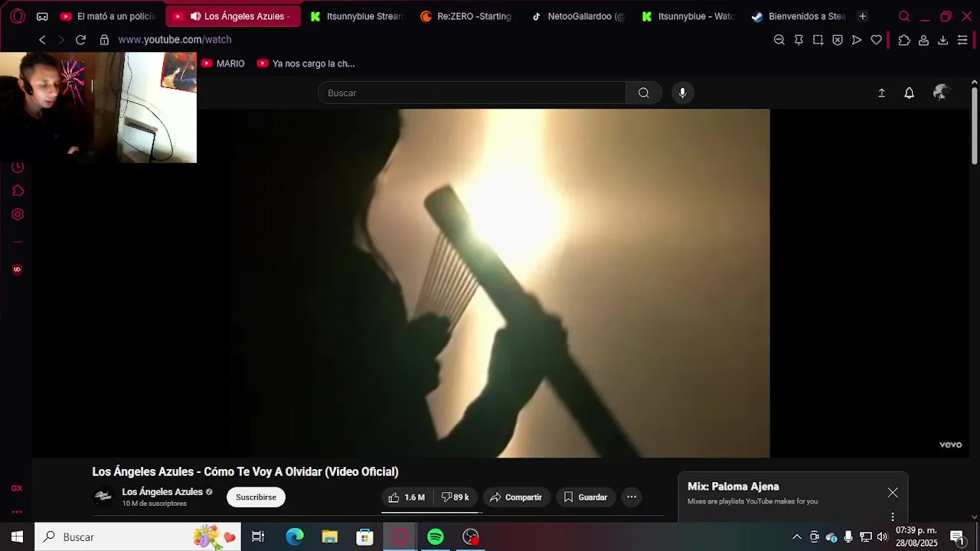Viewport: 980px width, 551px height.
Task: Toggle the microphone in the system tray
Action: [848, 536]
